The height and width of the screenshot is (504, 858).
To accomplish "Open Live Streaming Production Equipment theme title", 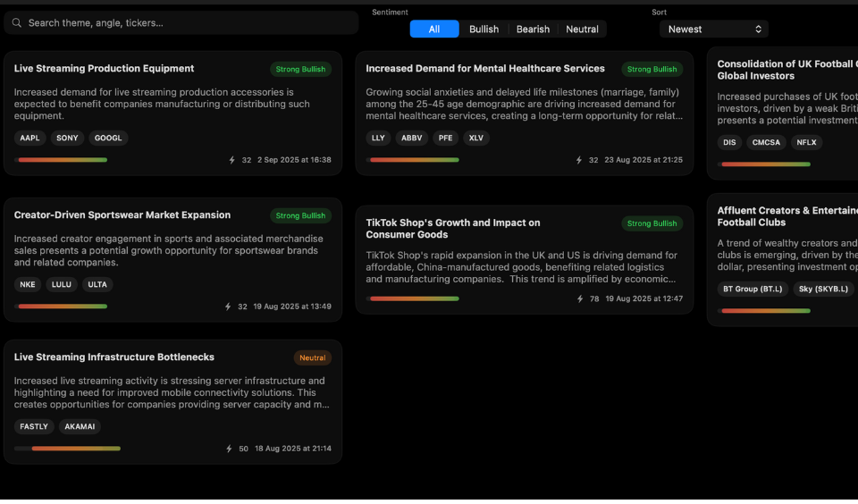I will (x=104, y=69).
